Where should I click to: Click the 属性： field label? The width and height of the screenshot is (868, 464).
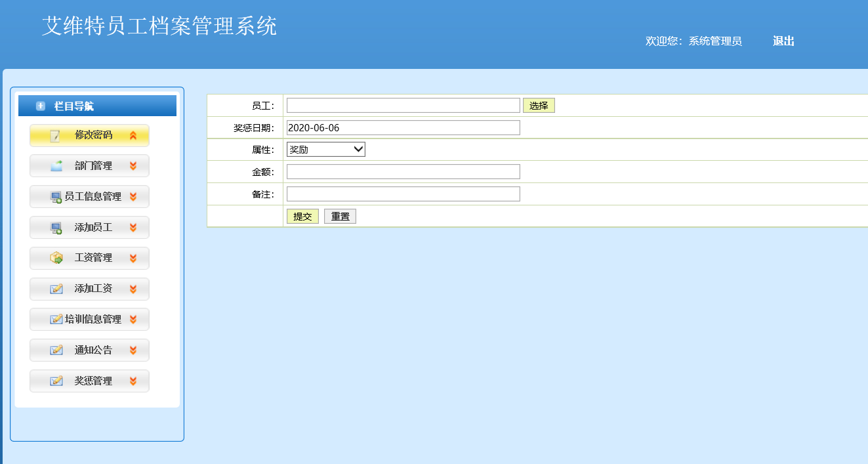(263, 150)
